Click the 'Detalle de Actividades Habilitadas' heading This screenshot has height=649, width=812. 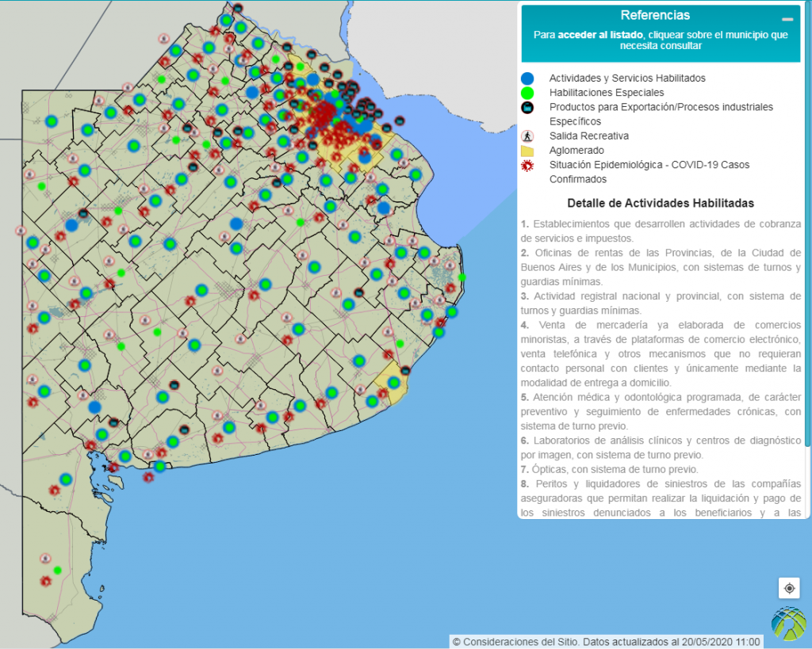(x=661, y=204)
